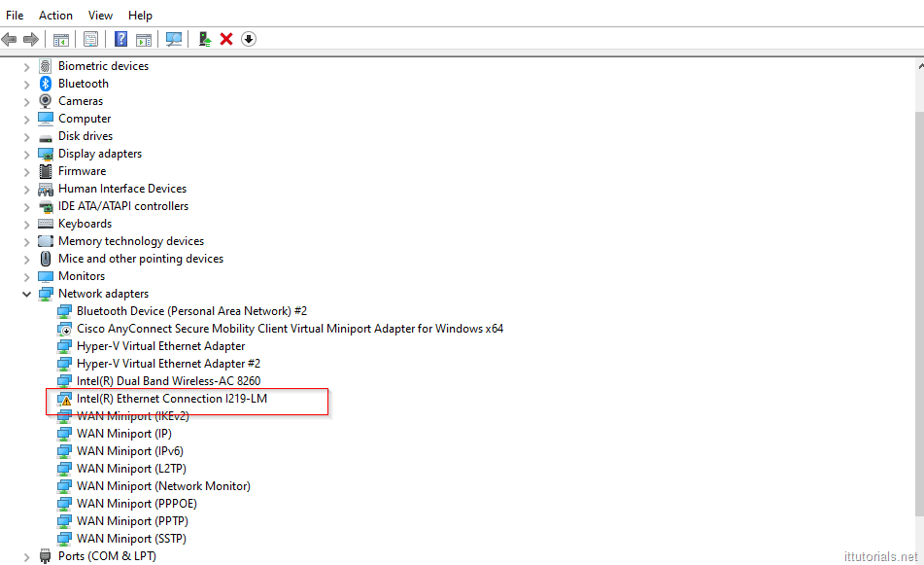Image resolution: width=924 pixels, height=565 pixels.
Task: Select Bluetooth Device (Personal Area Network) #2
Action: (191, 311)
